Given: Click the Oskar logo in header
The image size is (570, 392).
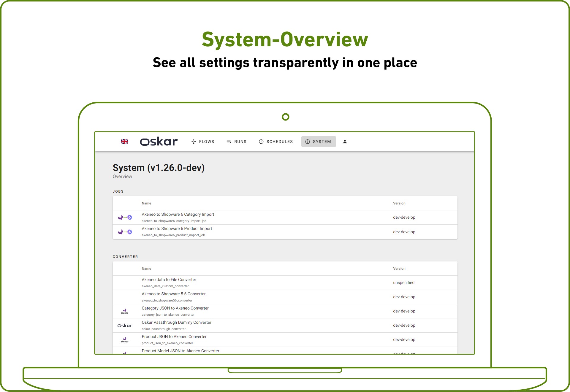Looking at the screenshot, I should point(159,142).
